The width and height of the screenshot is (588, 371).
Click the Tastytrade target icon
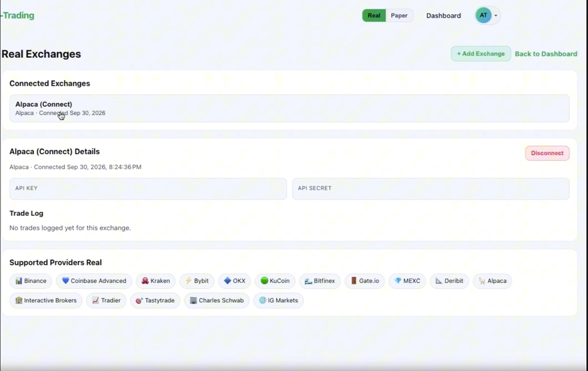pyautogui.click(x=139, y=301)
